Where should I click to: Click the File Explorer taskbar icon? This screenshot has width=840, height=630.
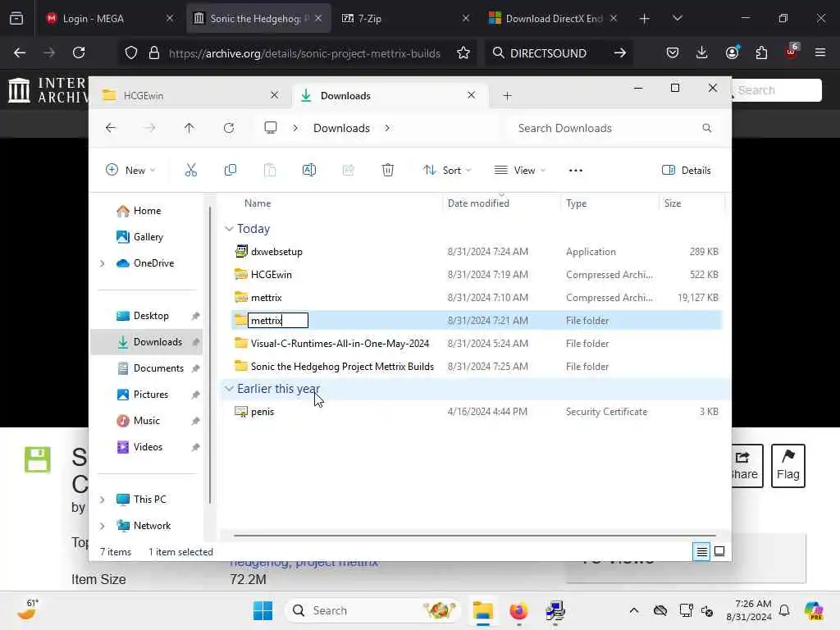[x=482, y=610]
